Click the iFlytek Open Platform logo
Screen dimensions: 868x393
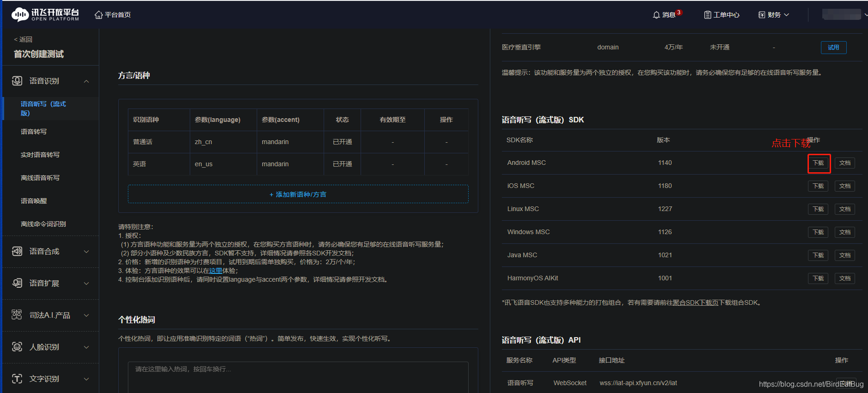(45, 15)
